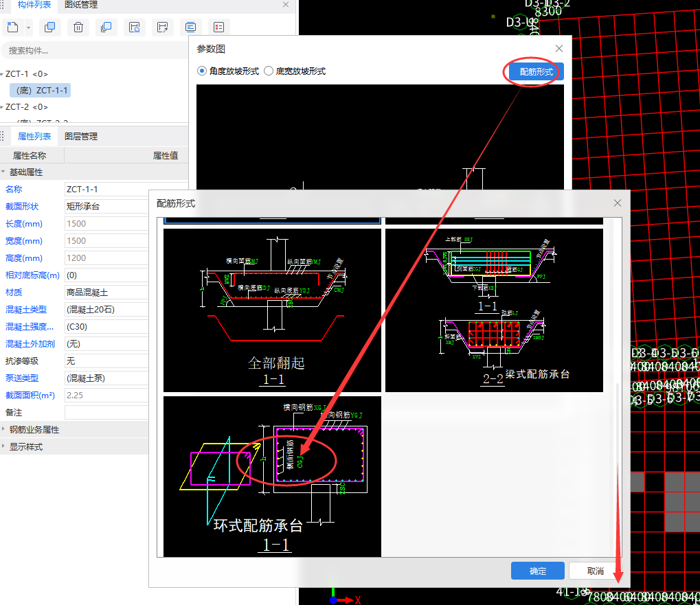
Task: Delete component with the trash icon
Action: pos(78,27)
